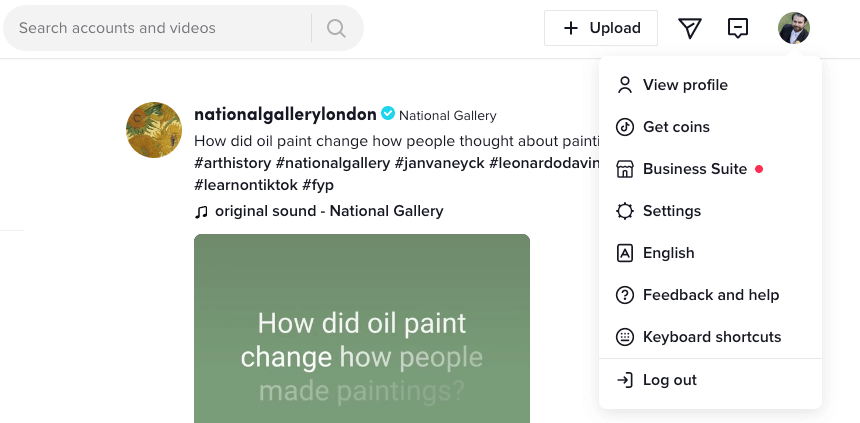Click the Business Suite storefront icon

click(x=625, y=169)
